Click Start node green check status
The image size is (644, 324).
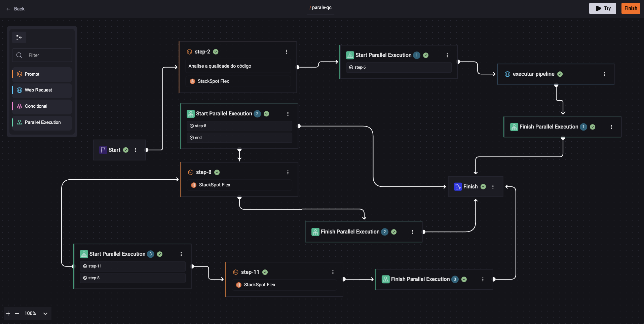click(x=126, y=150)
